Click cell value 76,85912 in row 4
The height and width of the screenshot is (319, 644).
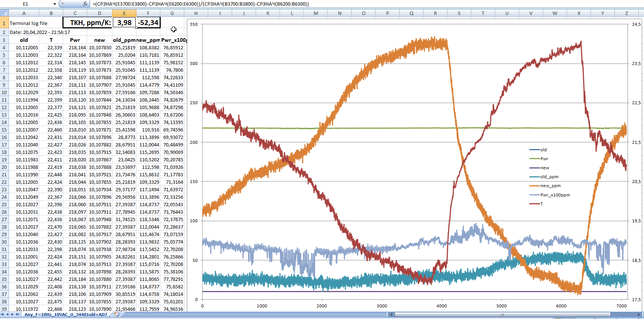click(172, 47)
